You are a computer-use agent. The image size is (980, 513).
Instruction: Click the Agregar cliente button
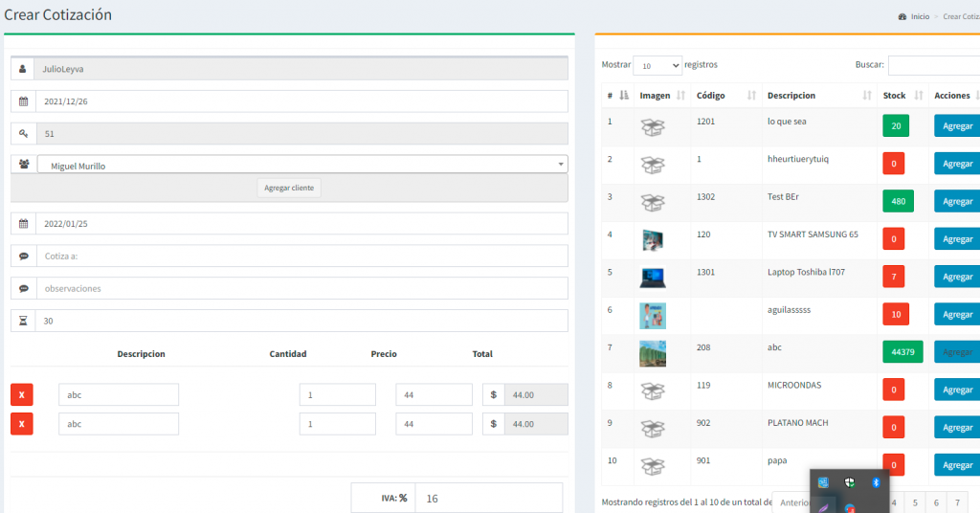point(289,188)
